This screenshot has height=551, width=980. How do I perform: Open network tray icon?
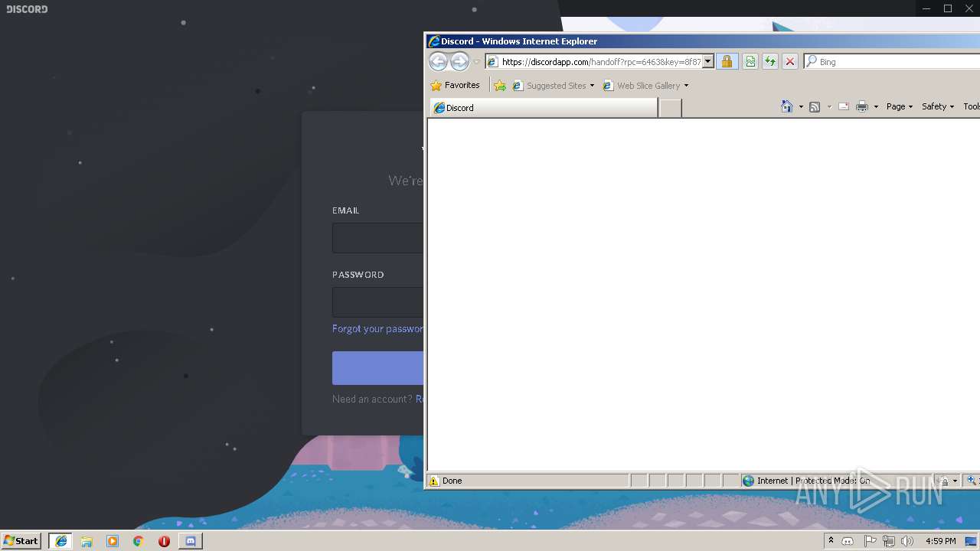click(888, 541)
